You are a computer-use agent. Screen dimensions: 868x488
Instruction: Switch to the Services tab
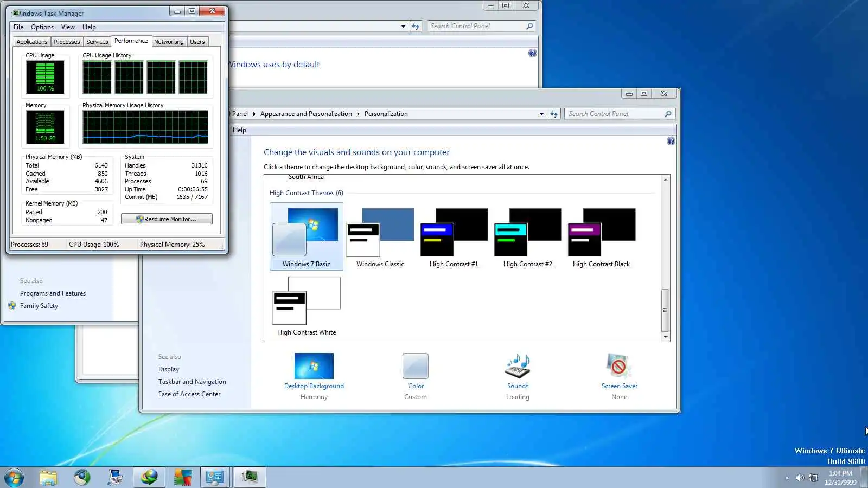click(x=97, y=42)
